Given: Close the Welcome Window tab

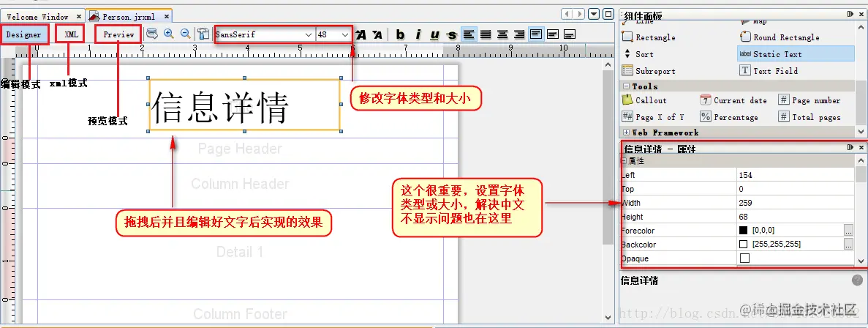Looking at the screenshot, I should (x=78, y=17).
